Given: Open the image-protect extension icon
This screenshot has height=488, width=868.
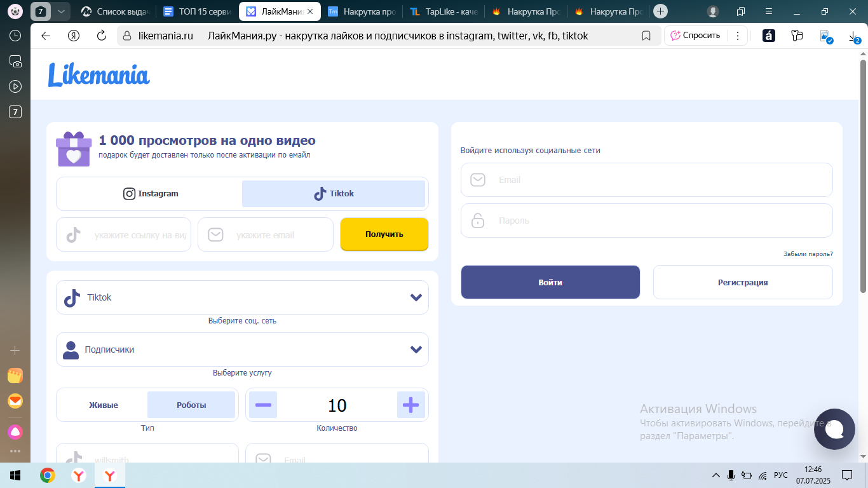Looking at the screenshot, I should point(825,36).
